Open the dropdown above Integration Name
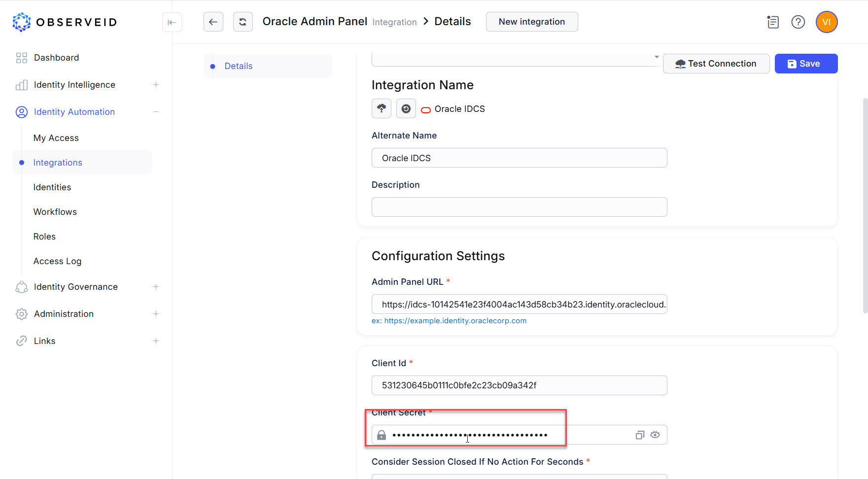This screenshot has height=479, width=868. (656, 58)
